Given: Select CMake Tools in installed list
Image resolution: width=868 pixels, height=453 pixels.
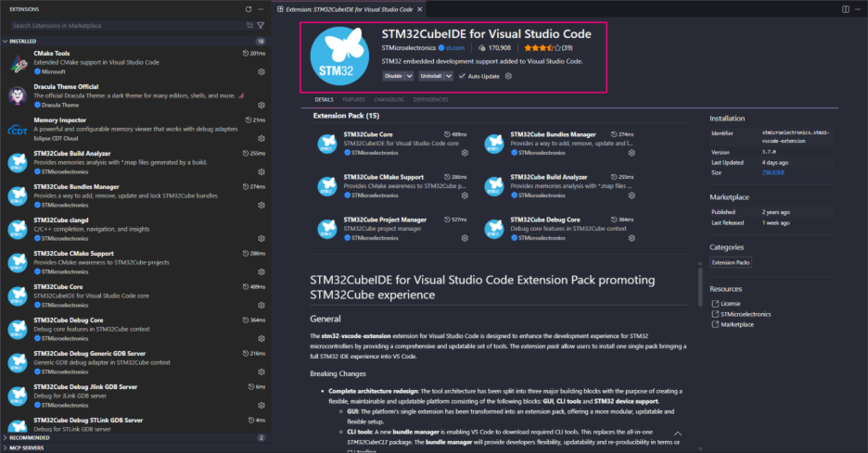Looking at the screenshot, I should pyautogui.click(x=135, y=62).
